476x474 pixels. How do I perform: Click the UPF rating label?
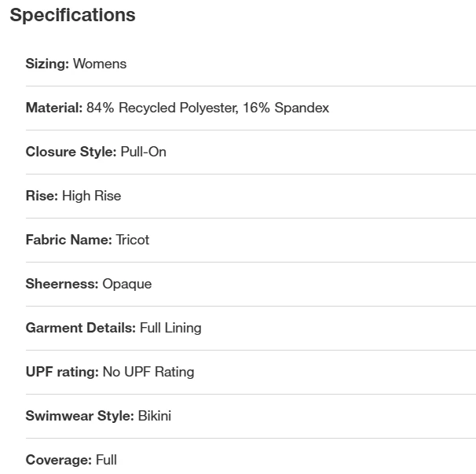62,372
